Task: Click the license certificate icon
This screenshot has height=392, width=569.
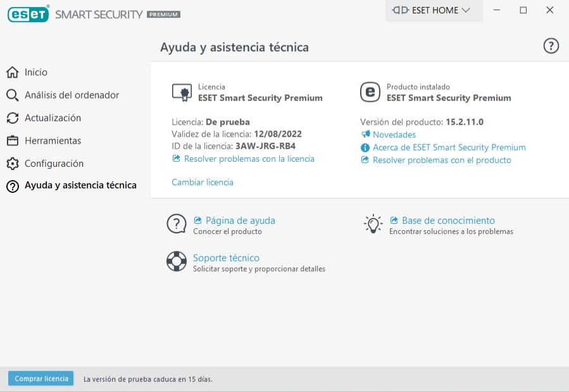Action: (x=182, y=92)
